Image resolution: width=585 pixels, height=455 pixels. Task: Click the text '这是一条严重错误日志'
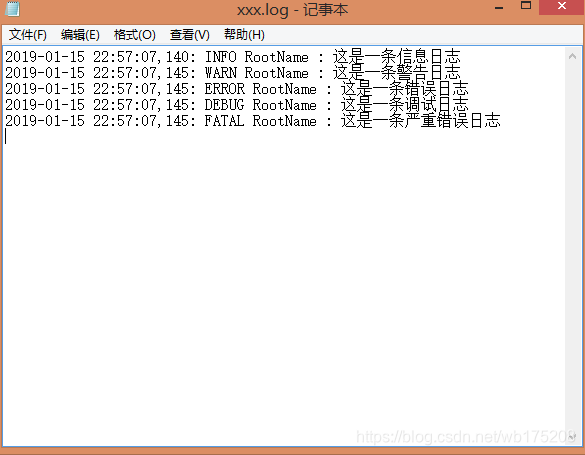[x=420, y=121]
